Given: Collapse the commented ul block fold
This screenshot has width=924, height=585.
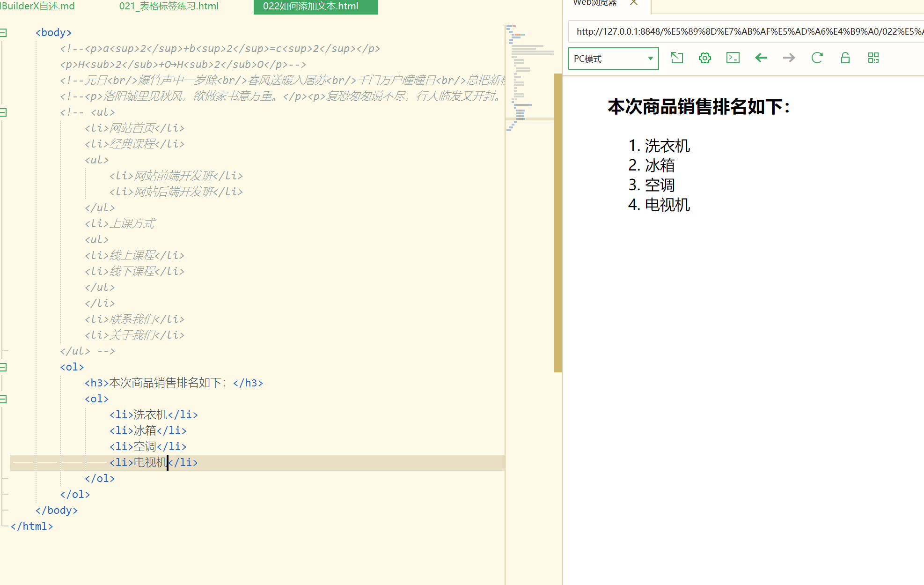Looking at the screenshot, I should point(3,112).
